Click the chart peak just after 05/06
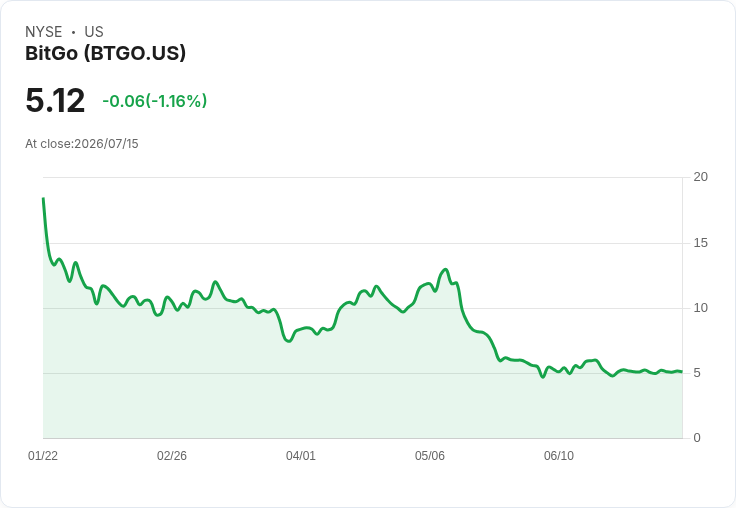Image resolution: width=736 pixels, height=508 pixels. [445, 269]
